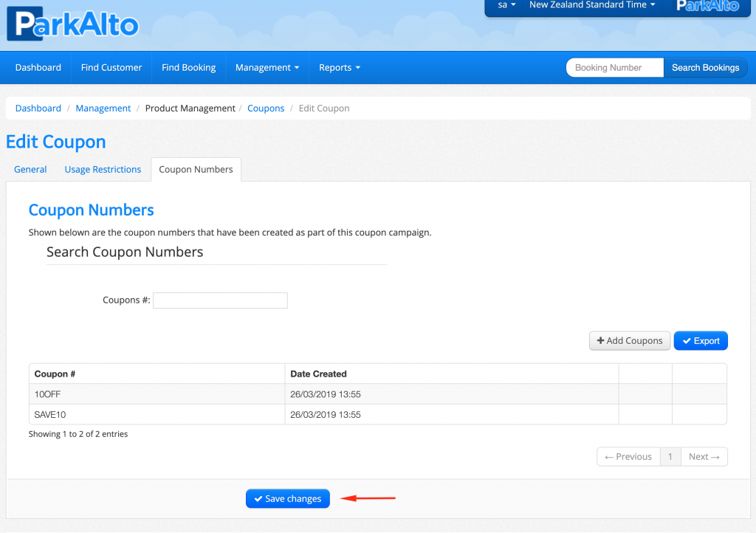Viewport: 756px width, 533px height.
Task: Export the coupon numbers list
Action: [701, 340]
